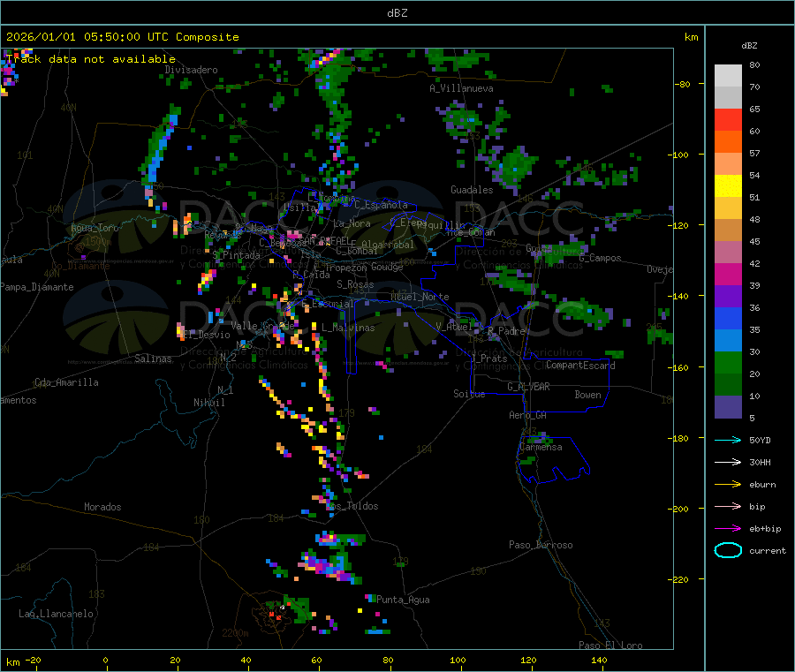Image resolution: width=795 pixels, height=672 pixels.
Task: Click the Carmensa map label
Action: click(x=541, y=447)
